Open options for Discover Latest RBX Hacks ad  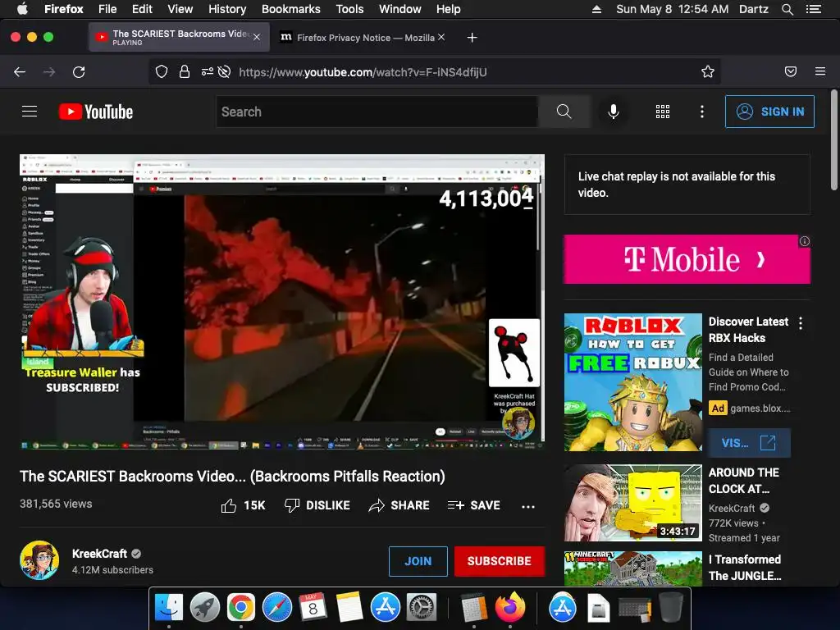tap(801, 323)
